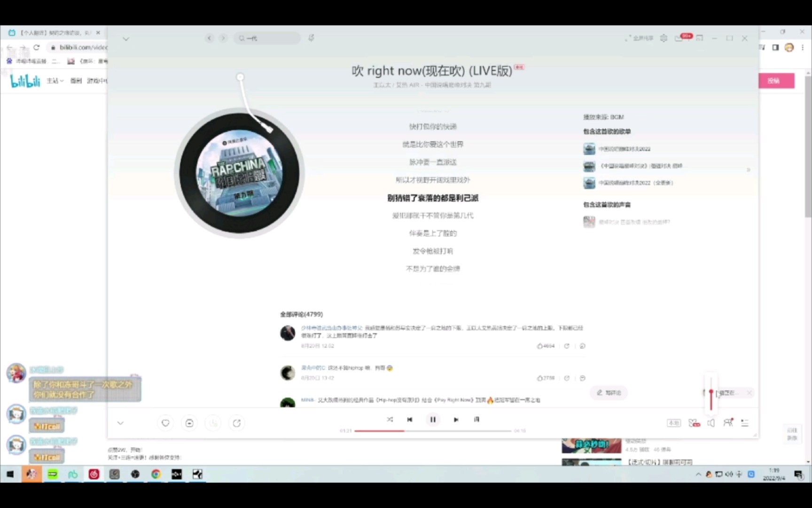Viewport: 812px width, 508px height.
Task: Collapse the player view with bottom chevron
Action: point(120,423)
